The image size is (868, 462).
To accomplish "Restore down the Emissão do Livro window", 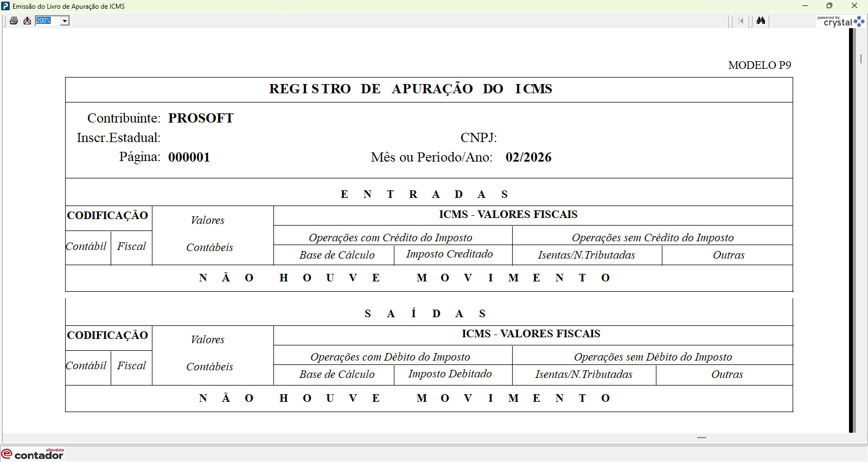I will [x=829, y=6].
